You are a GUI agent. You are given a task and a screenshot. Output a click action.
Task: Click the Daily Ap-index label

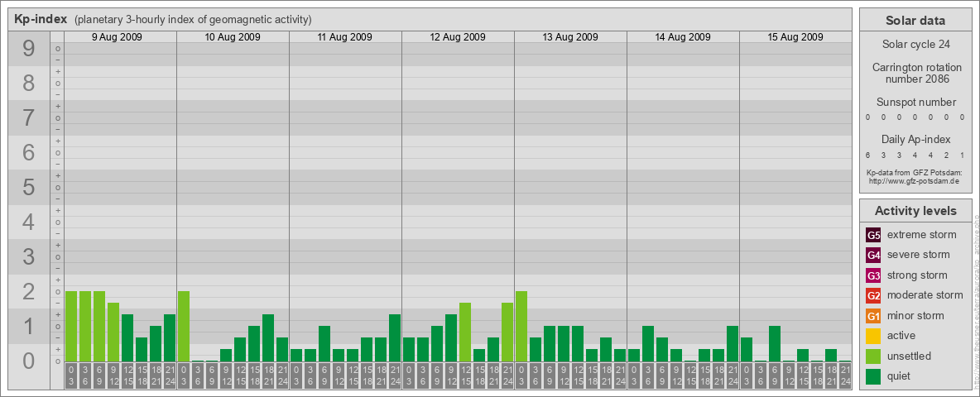pyautogui.click(x=915, y=139)
